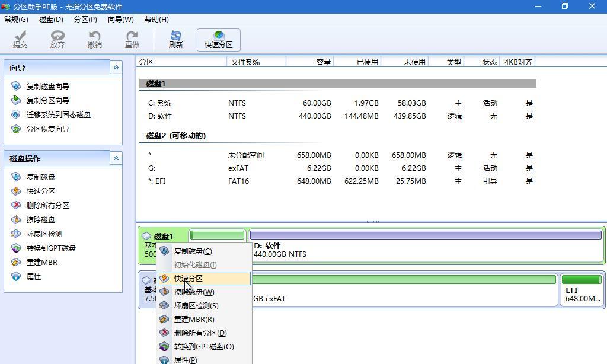Screen dimensions: 607x364
Task: Choose 复制磁盘(C) in the context menu
Action: pos(205,251)
